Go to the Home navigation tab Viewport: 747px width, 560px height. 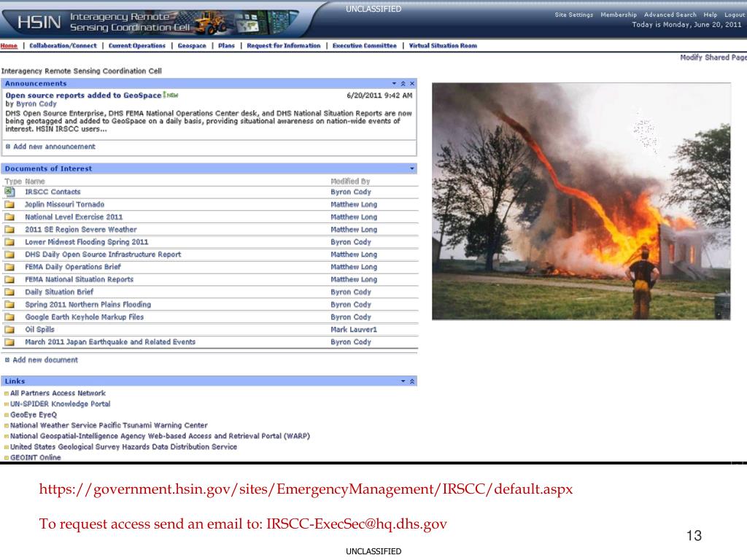9,46
